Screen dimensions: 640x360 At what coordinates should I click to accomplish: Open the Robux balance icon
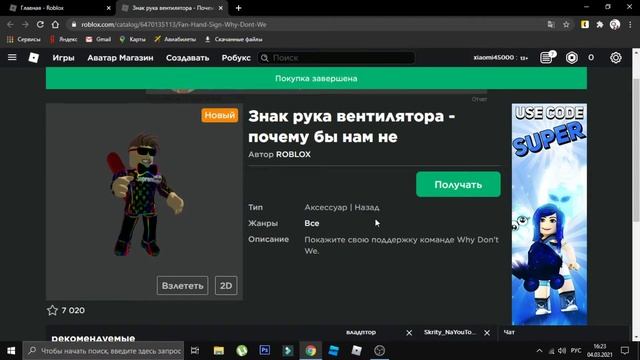pos(571,58)
